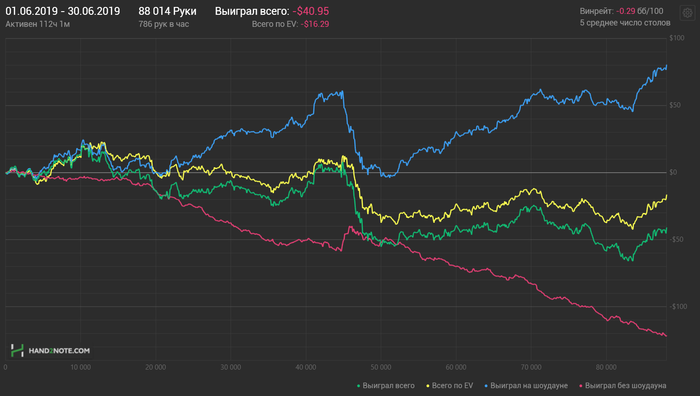Click 'Активен 112ч 1м' activity text
The image size is (700, 396).
pos(38,24)
